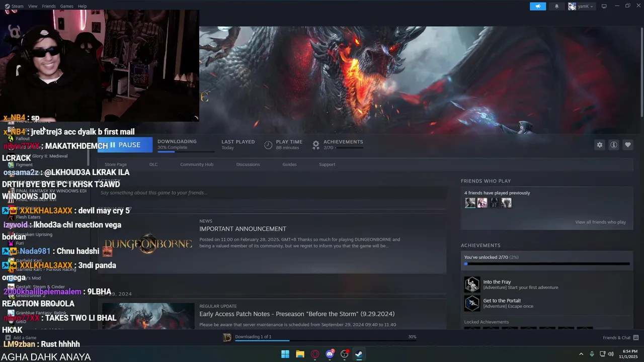Open the Steam announcements megaphone icon

pyautogui.click(x=538, y=6)
